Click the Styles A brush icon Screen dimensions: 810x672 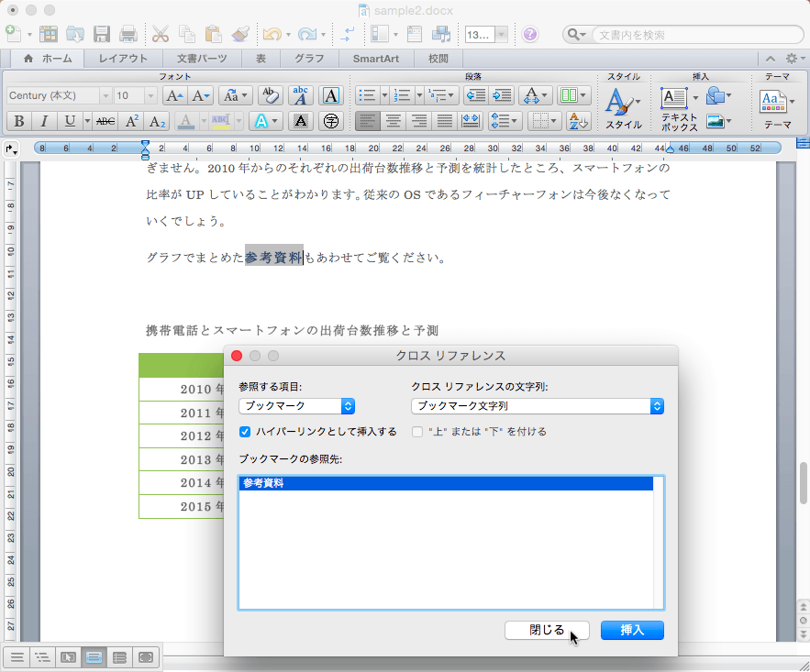[621, 102]
